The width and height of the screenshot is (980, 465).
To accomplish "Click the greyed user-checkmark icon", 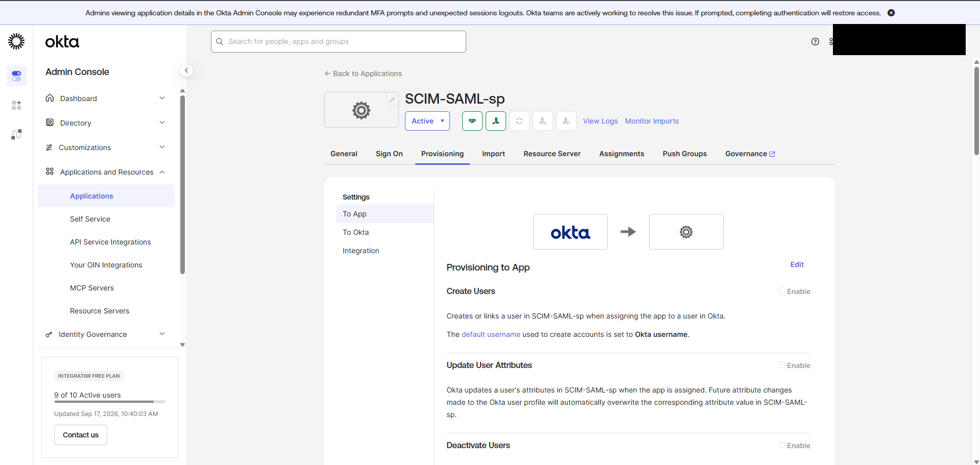I will (x=566, y=121).
